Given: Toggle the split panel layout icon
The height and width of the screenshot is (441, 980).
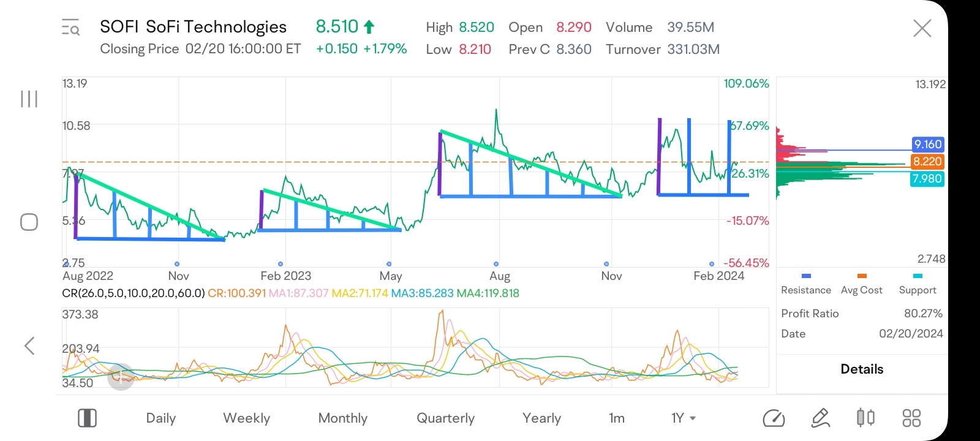Looking at the screenshot, I should click(87, 418).
